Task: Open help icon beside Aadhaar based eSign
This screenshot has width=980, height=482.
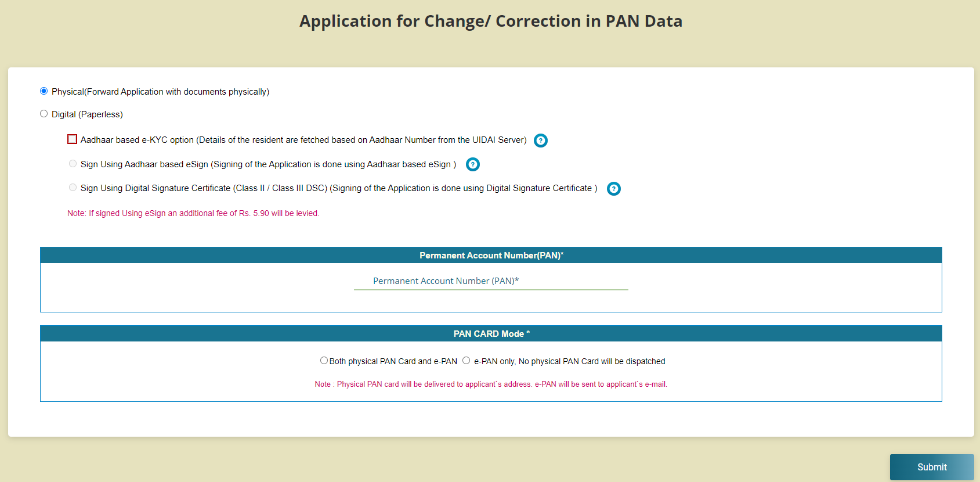Action: tap(473, 164)
